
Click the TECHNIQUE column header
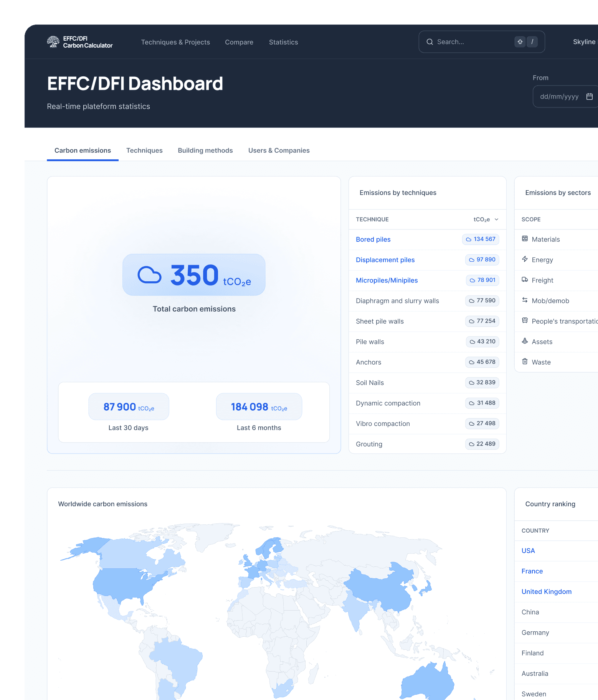click(372, 220)
